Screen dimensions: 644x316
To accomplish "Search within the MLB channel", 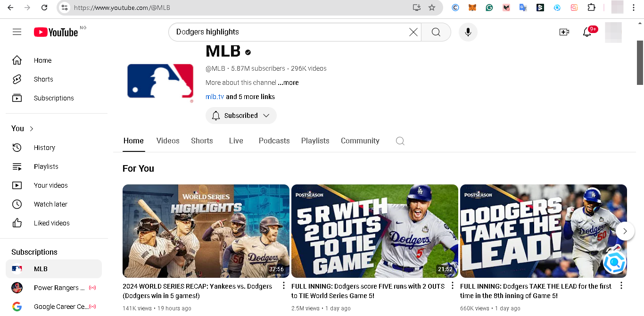I will (400, 141).
